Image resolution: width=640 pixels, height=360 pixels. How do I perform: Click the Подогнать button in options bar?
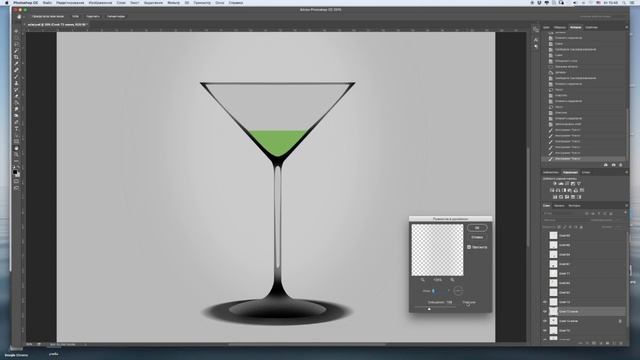[93, 17]
